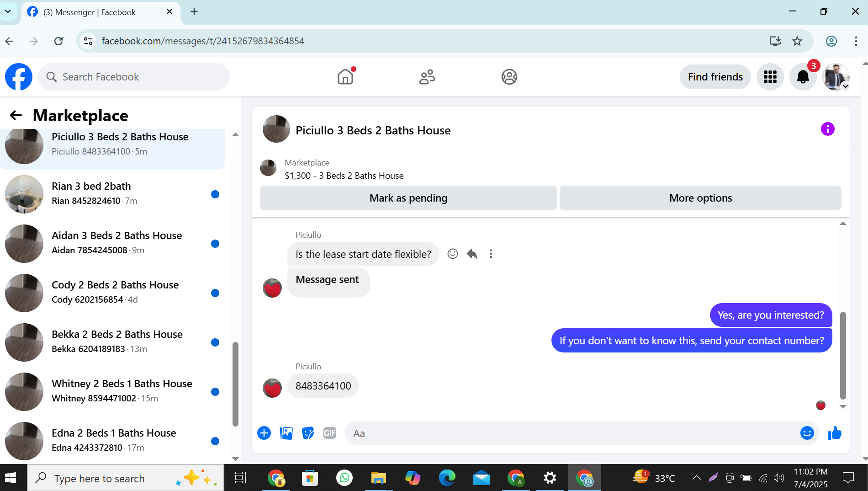This screenshot has height=491, width=868.
Task: Click the listing thumbnail beside Marketplace label
Action: point(268,168)
